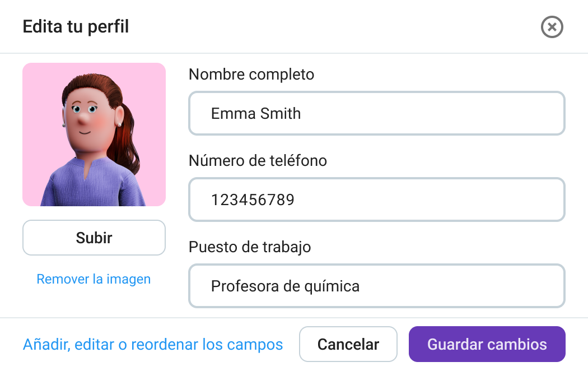Focus the field containing Profesora de química
This screenshot has width=588, height=371.
click(376, 286)
